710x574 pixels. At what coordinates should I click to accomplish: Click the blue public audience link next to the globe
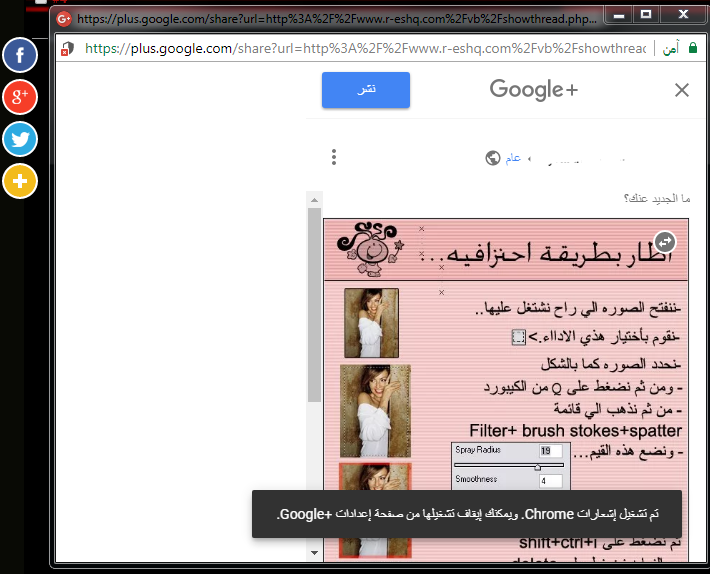click(513, 158)
